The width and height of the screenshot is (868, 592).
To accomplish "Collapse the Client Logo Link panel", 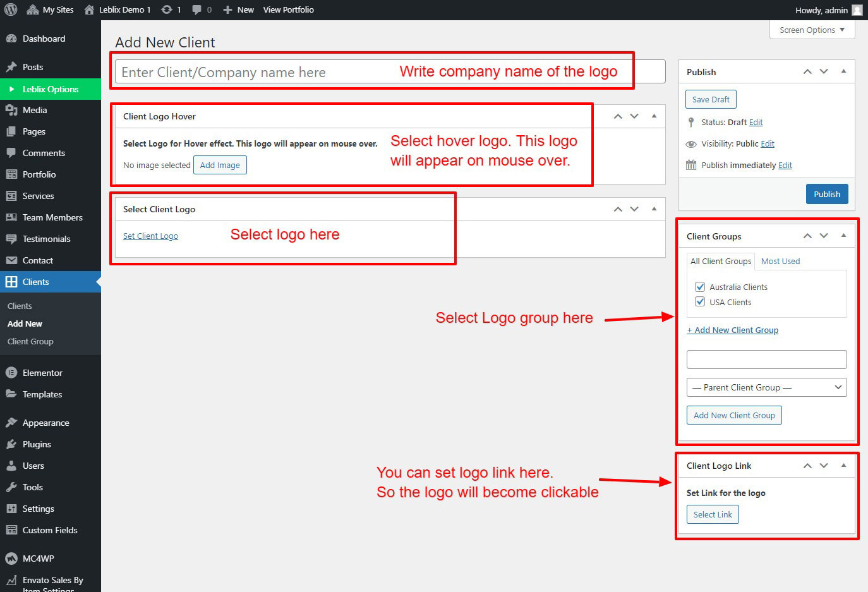I will [x=843, y=466].
